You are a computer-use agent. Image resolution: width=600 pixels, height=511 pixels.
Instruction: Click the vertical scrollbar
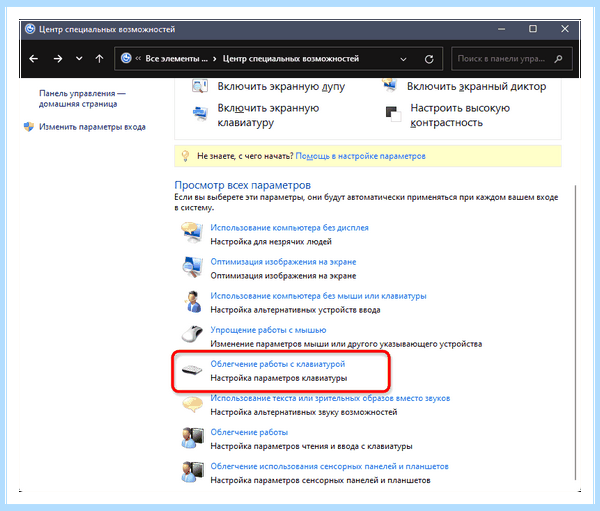(576, 332)
